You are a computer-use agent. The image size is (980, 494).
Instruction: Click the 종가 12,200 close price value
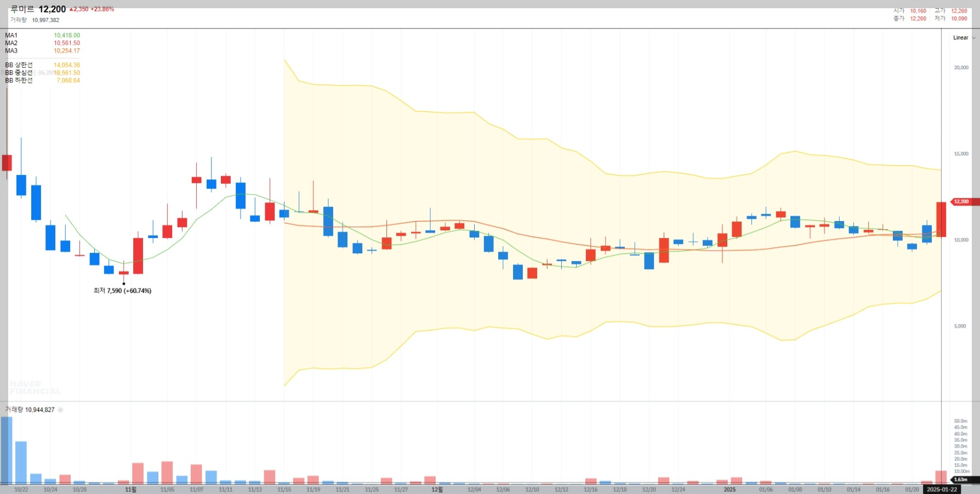point(918,19)
